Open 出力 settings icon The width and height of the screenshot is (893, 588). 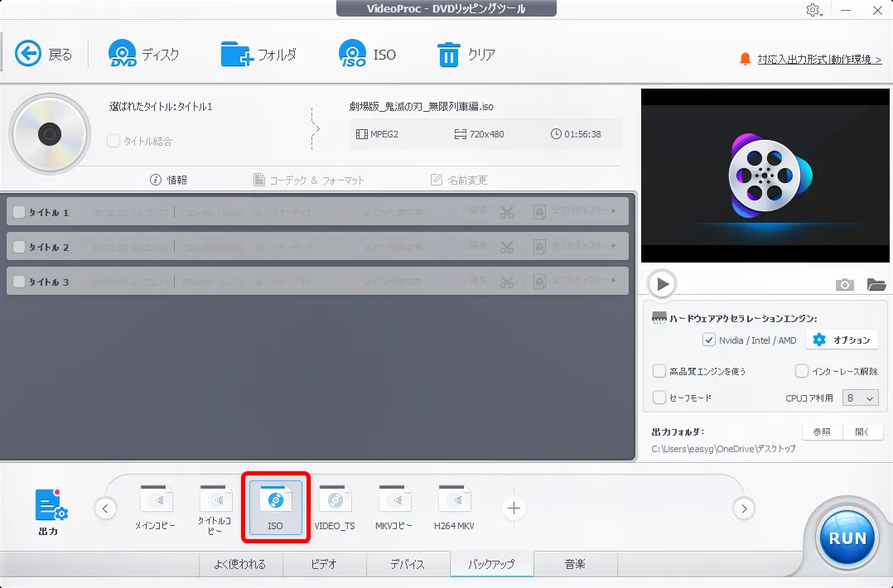tap(51, 505)
